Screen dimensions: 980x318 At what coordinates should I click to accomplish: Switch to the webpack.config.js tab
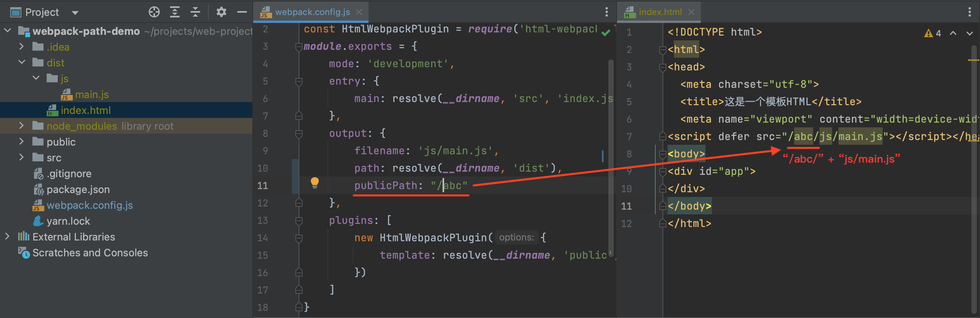[x=312, y=12]
